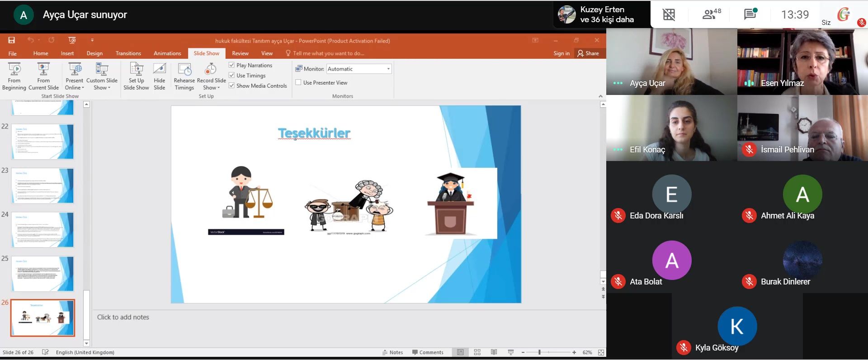868x360 pixels.
Task: Enable Use Presenter View
Action: pyautogui.click(x=298, y=83)
